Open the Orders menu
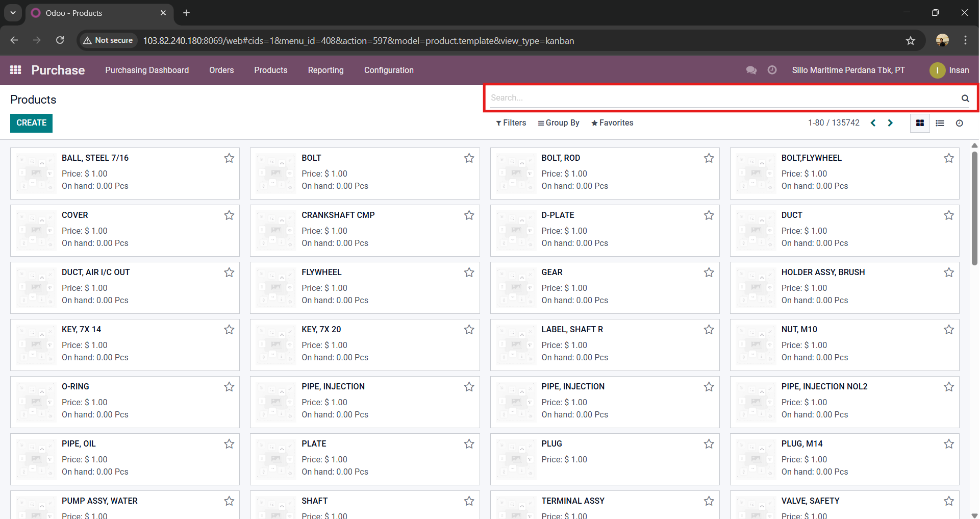This screenshot has width=980, height=519. click(x=221, y=70)
